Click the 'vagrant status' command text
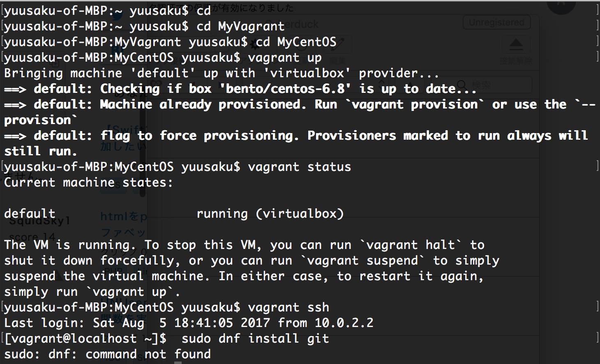 click(300, 167)
